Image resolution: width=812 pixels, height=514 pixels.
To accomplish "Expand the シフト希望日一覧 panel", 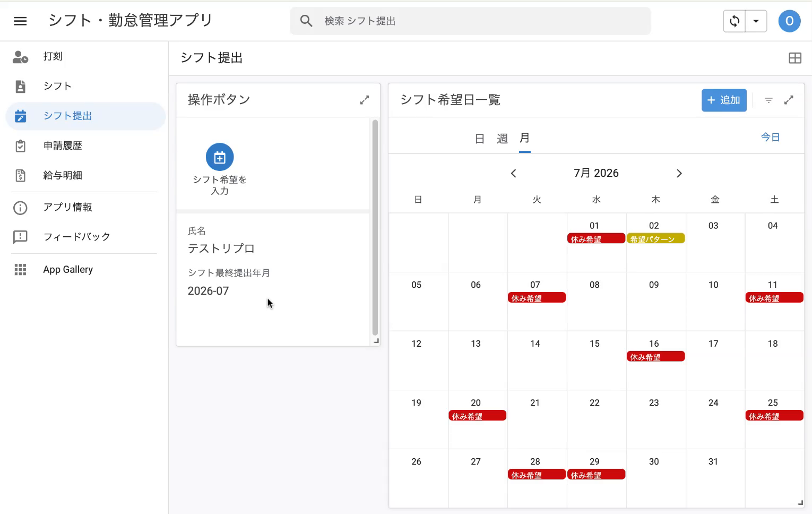I will pos(789,100).
